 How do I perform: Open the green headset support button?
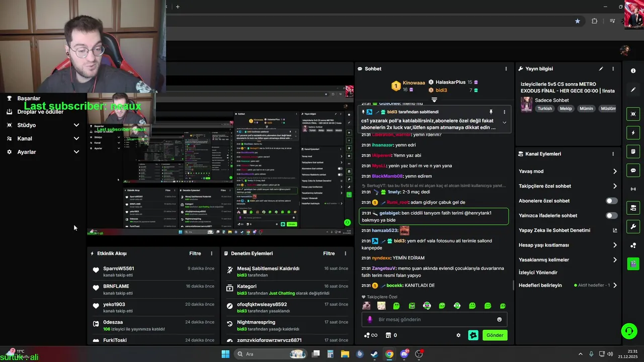click(629, 331)
